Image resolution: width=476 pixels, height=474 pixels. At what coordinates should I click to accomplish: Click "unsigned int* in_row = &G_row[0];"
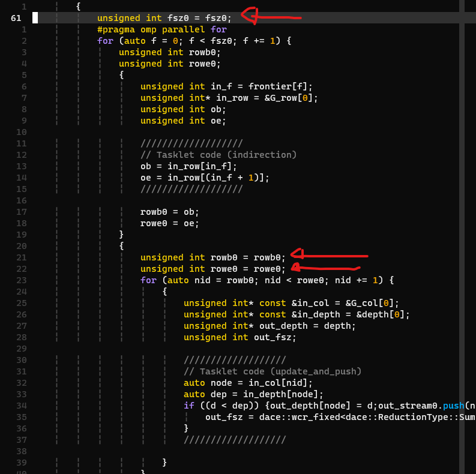(x=229, y=98)
